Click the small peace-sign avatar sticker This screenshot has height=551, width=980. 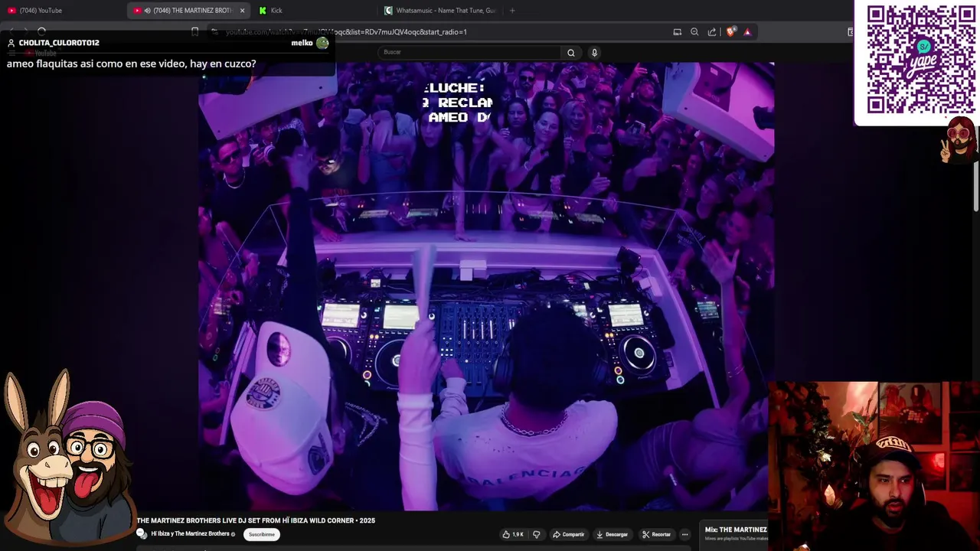pos(959,139)
